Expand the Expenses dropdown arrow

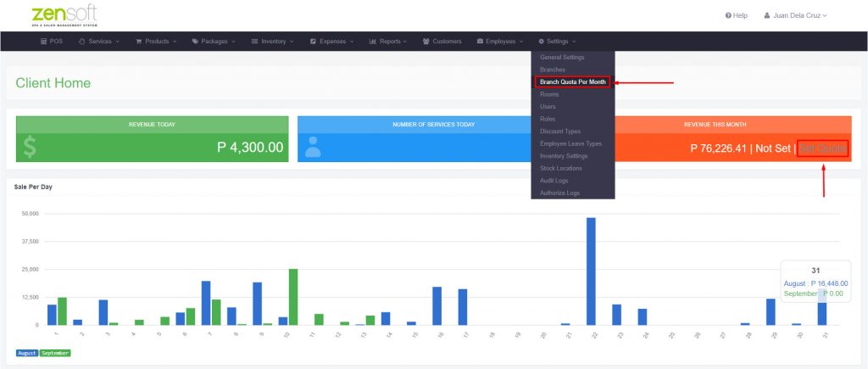point(352,42)
